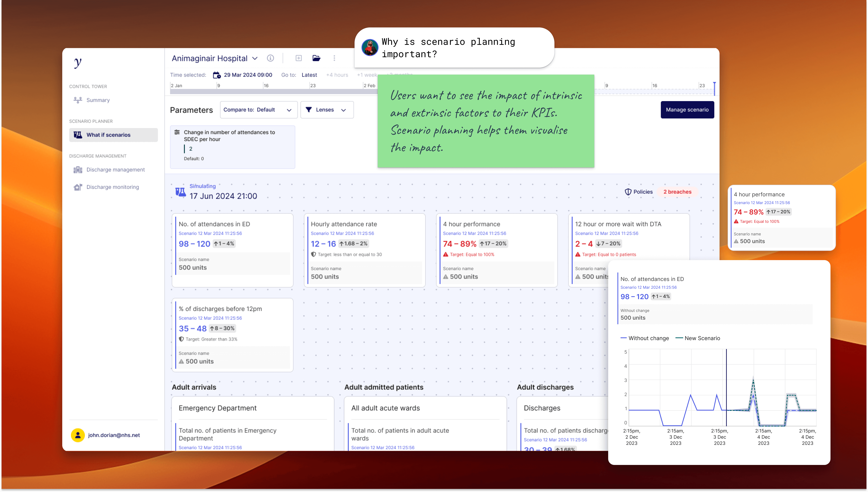Click the Manage scenario button

pyautogui.click(x=687, y=110)
